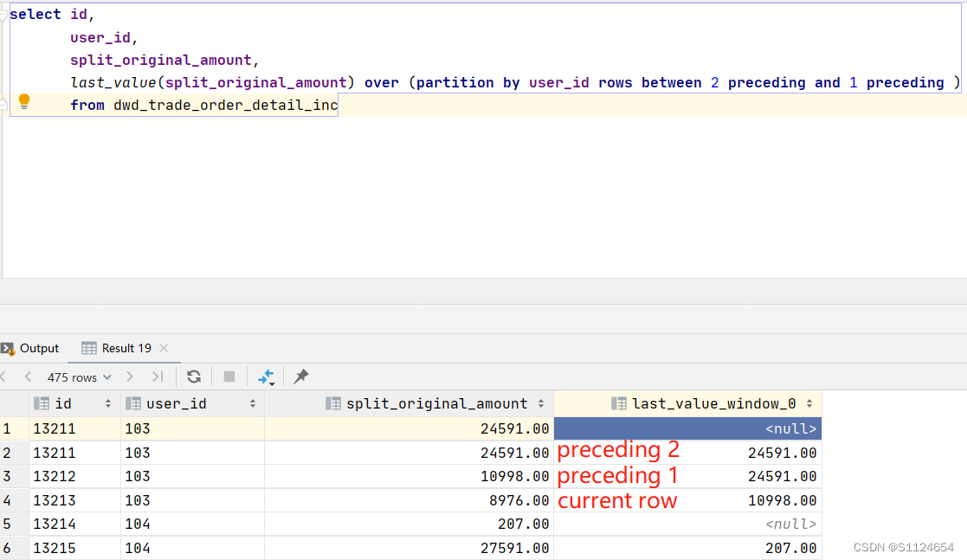Open the Output tab
Image resolution: width=967 pixels, height=560 pixels.
point(30,349)
